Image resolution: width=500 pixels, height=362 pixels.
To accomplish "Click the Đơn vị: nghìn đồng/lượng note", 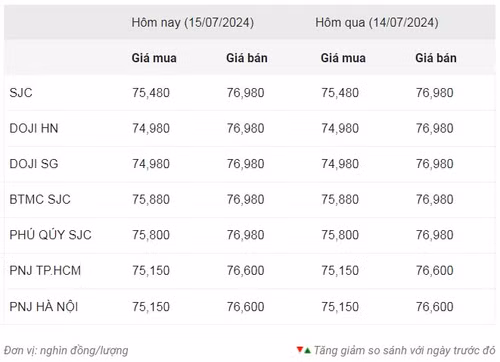I will point(66,351).
